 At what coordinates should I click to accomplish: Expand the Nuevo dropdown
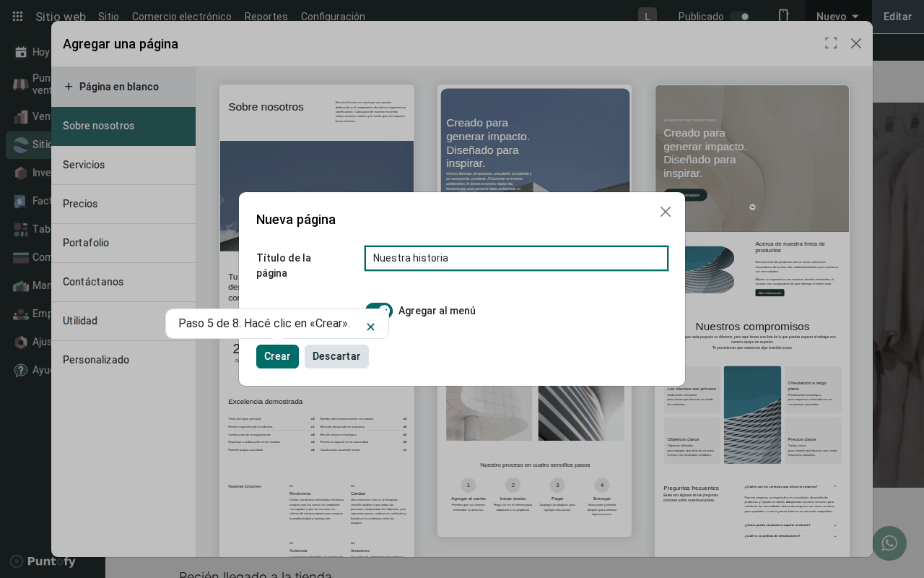pyautogui.click(x=837, y=16)
